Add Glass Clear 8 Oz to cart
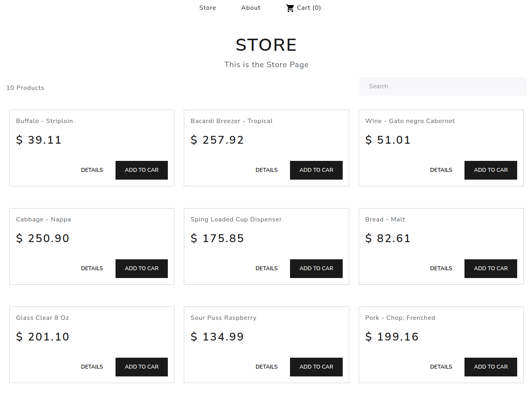This screenshot has height=394, width=532. tap(142, 367)
